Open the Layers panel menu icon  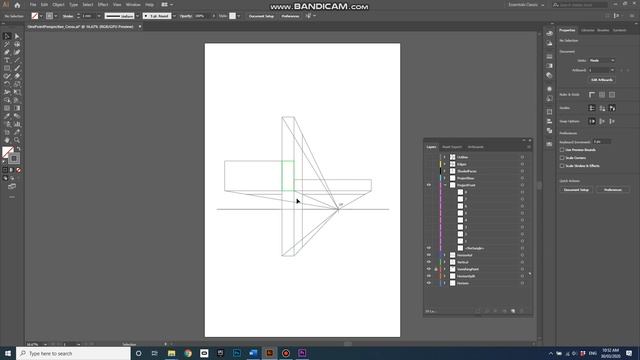[x=529, y=147]
